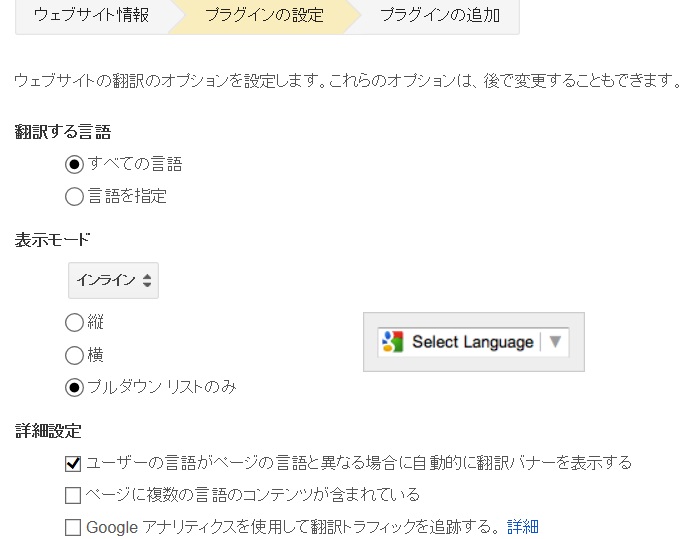This screenshot has height=539, width=694.
Task: Select プルダウン リストのみ radio option
Action: coord(74,388)
